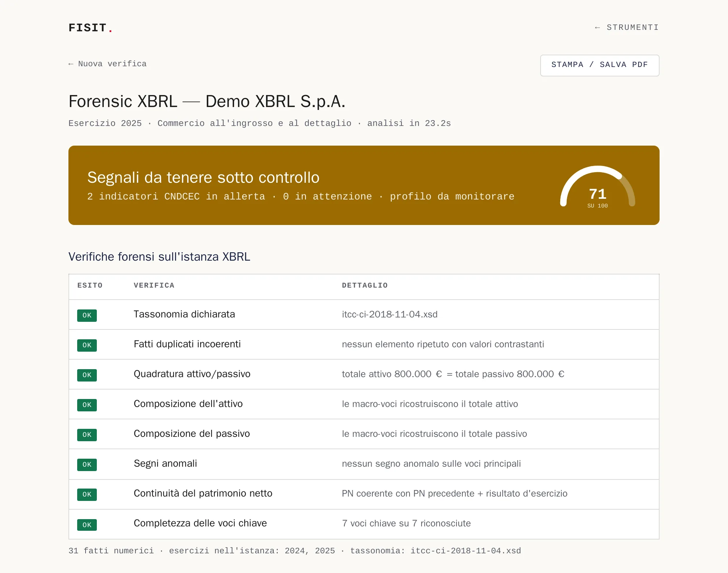Viewport: 728px width, 573px height.
Task: Click itcc-ci-2018-11-04.xsd detail cell
Action: pyautogui.click(x=389, y=314)
